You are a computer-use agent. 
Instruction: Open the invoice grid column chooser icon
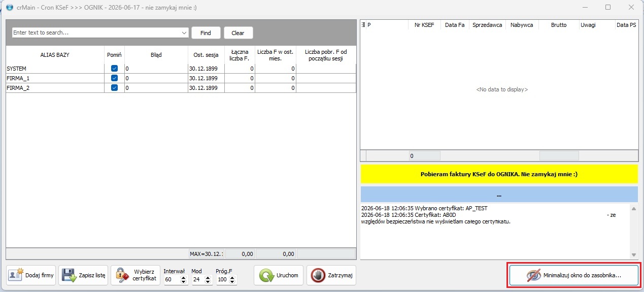[363, 24]
